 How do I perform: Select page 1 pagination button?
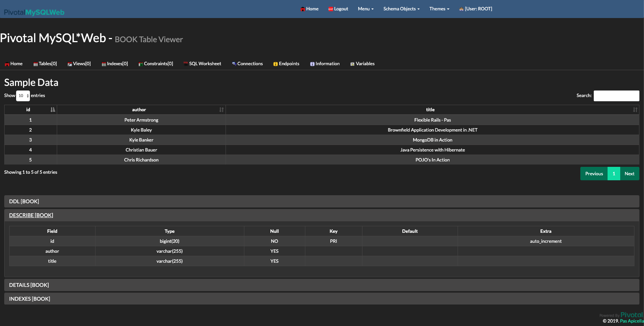click(614, 174)
